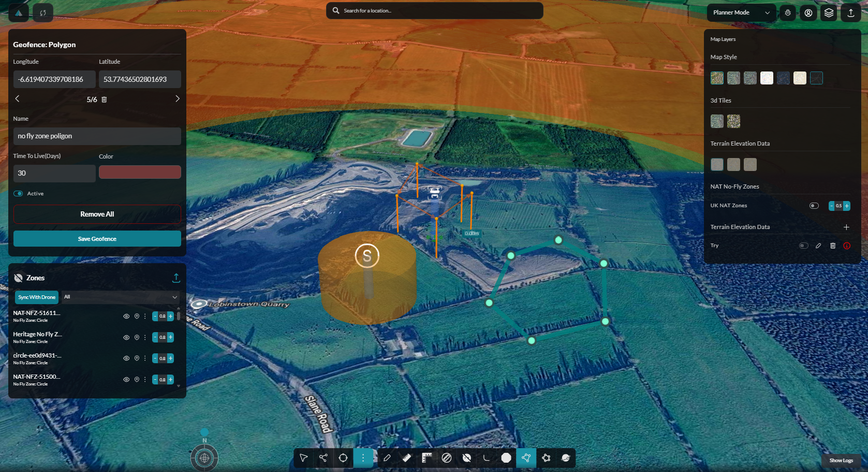Toggle the Active geofence switch
Viewport: 868px width, 472px height.
click(x=19, y=194)
